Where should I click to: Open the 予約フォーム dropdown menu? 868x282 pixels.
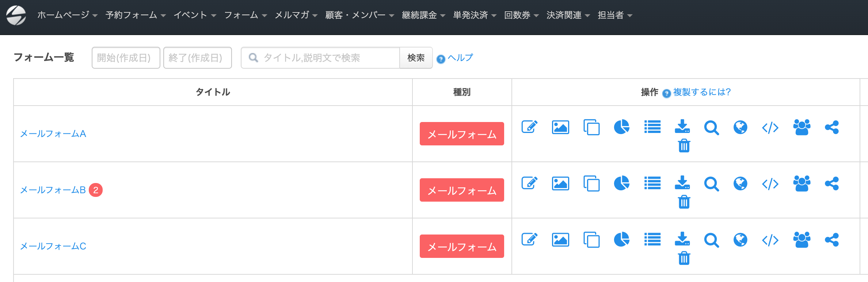click(136, 15)
